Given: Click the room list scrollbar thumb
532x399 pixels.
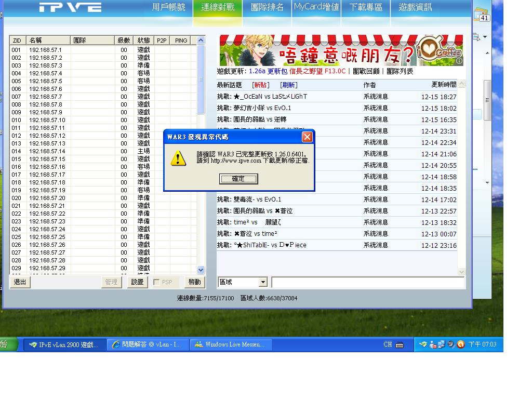Looking at the screenshot, I should coord(201,79).
